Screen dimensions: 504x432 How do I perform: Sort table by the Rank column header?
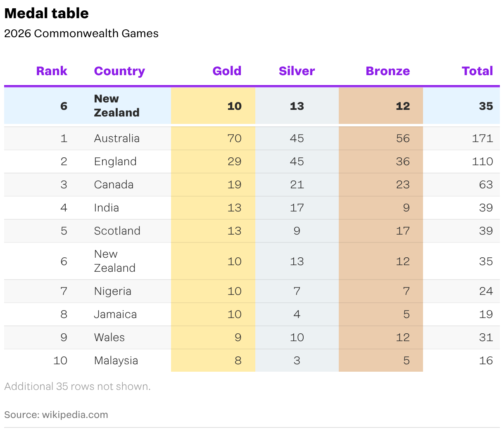pos(52,71)
